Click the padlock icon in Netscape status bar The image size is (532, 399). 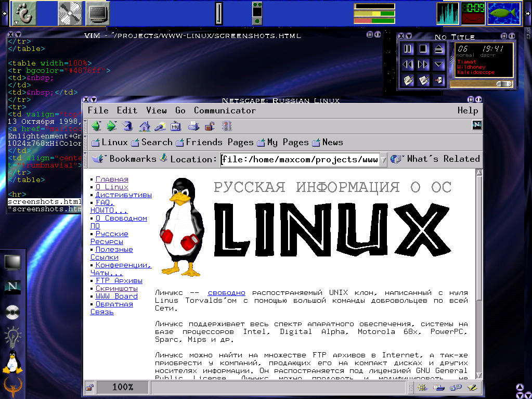(89, 387)
